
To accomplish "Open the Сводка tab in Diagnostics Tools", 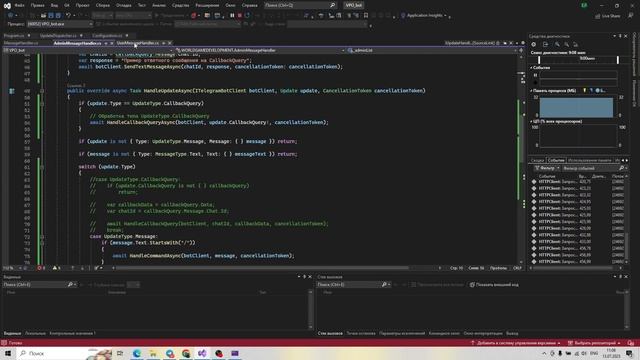I will point(537,160).
